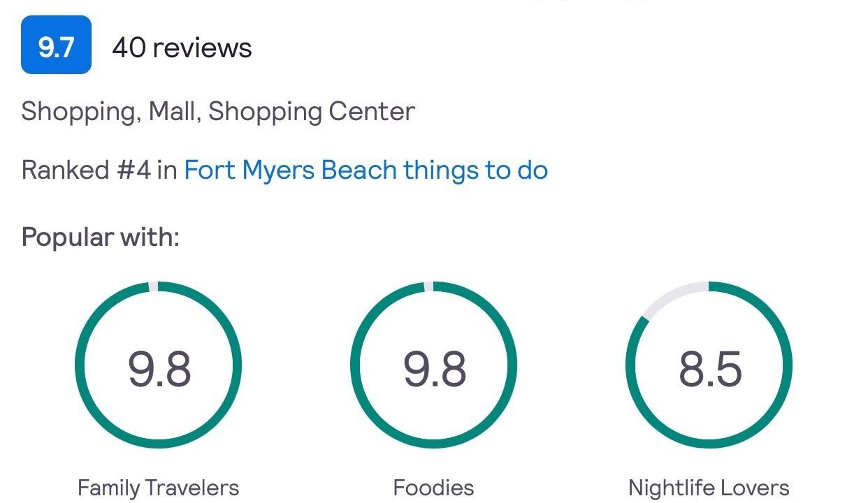The width and height of the screenshot is (868, 503).
Task: Click the Nightlife Lovers label
Action: click(x=709, y=488)
